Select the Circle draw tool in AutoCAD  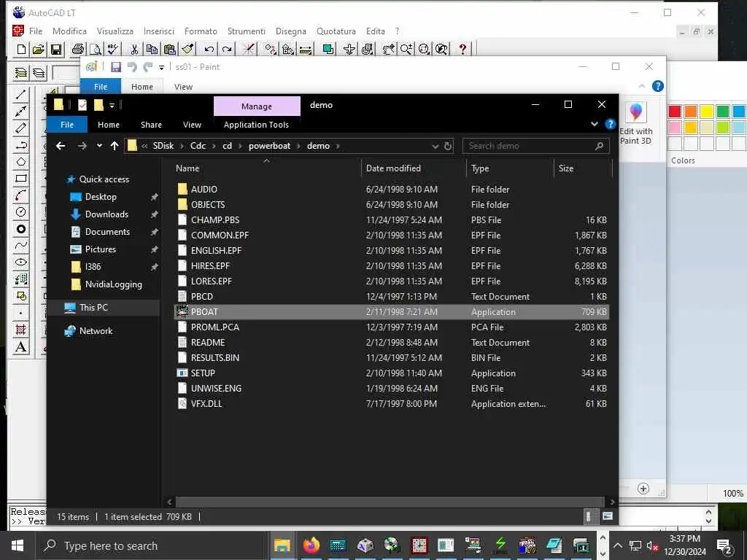[x=20, y=212]
